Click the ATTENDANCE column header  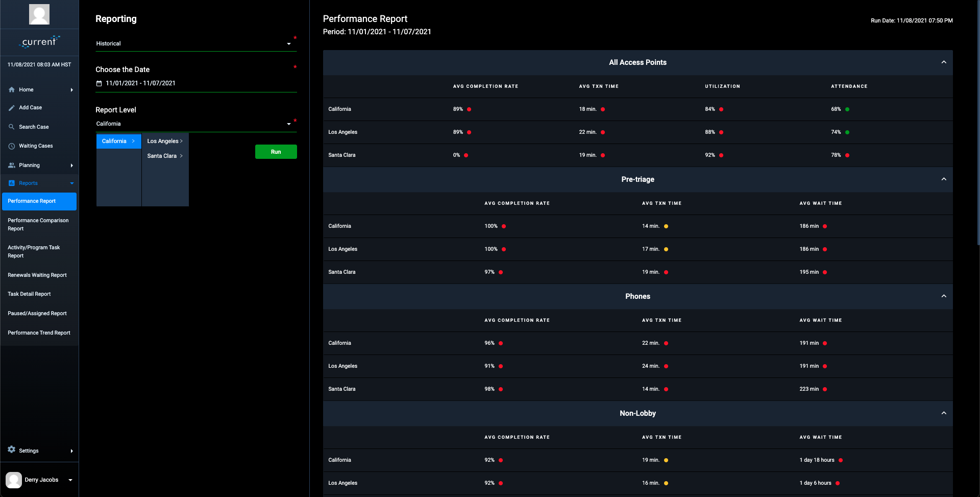click(x=849, y=86)
